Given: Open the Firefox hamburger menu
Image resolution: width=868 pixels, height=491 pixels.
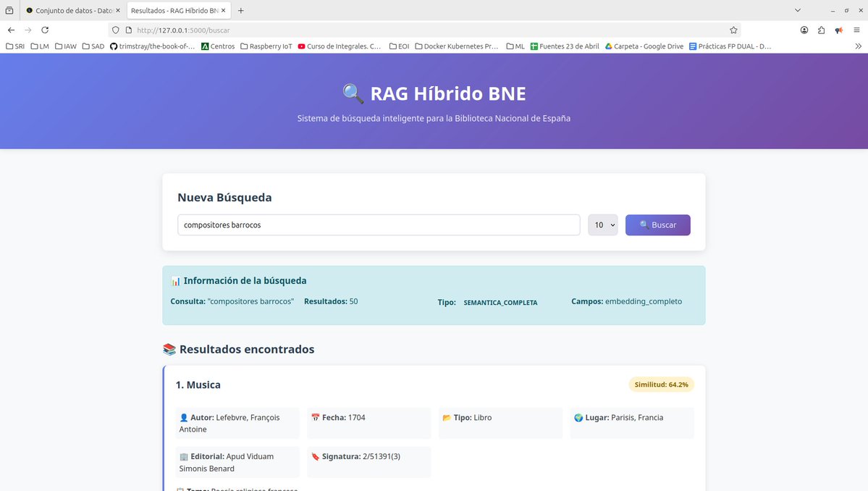Looking at the screenshot, I should [x=856, y=30].
